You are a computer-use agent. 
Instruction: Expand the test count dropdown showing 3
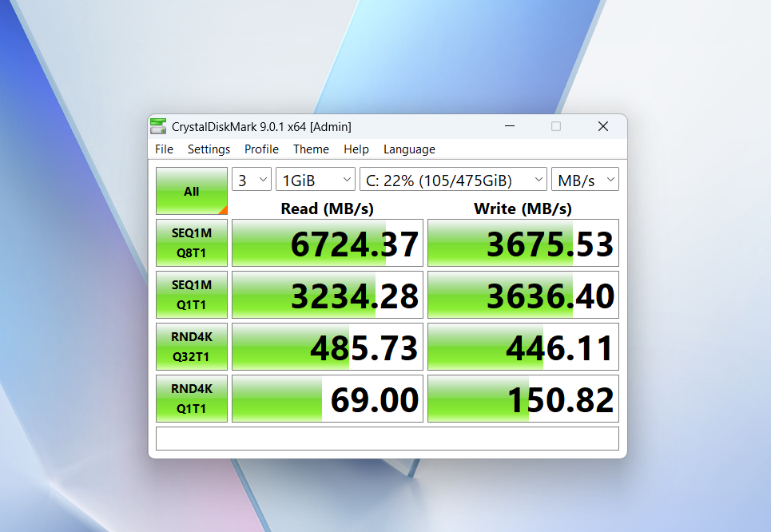(x=252, y=180)
